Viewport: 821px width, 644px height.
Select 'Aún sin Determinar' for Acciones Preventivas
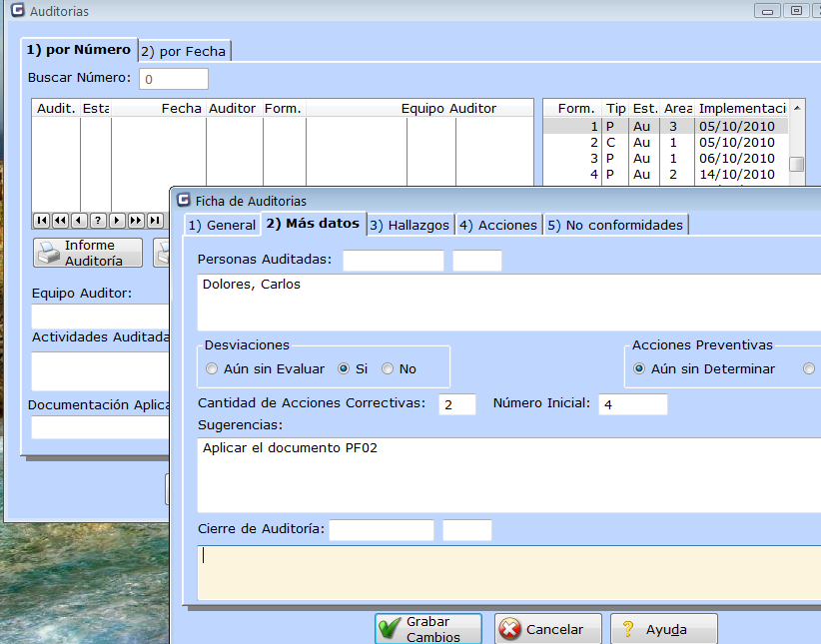(639, 369)
